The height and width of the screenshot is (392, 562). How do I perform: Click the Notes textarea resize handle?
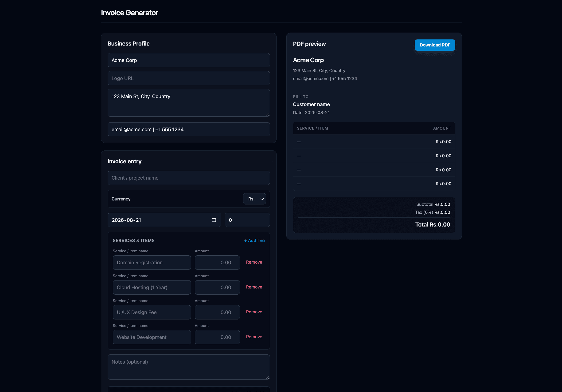click(268, 377)
